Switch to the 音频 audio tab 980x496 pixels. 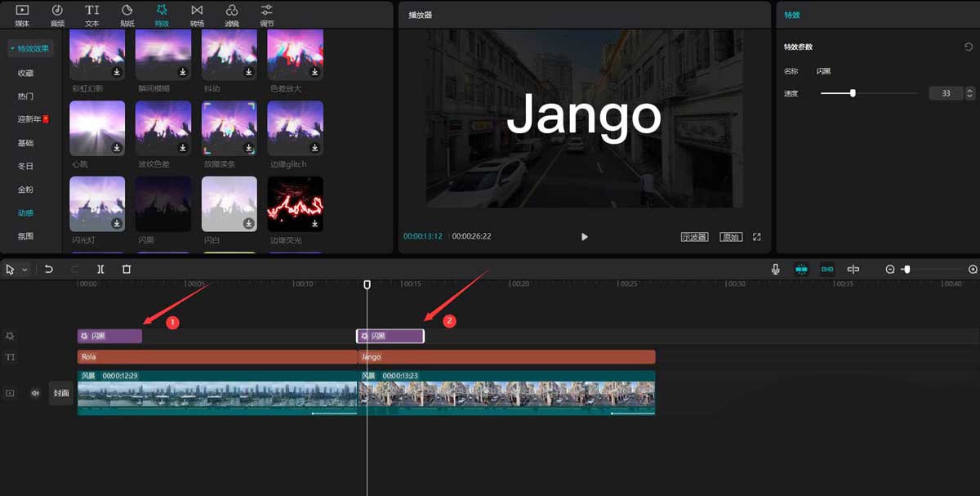[57, 14]
